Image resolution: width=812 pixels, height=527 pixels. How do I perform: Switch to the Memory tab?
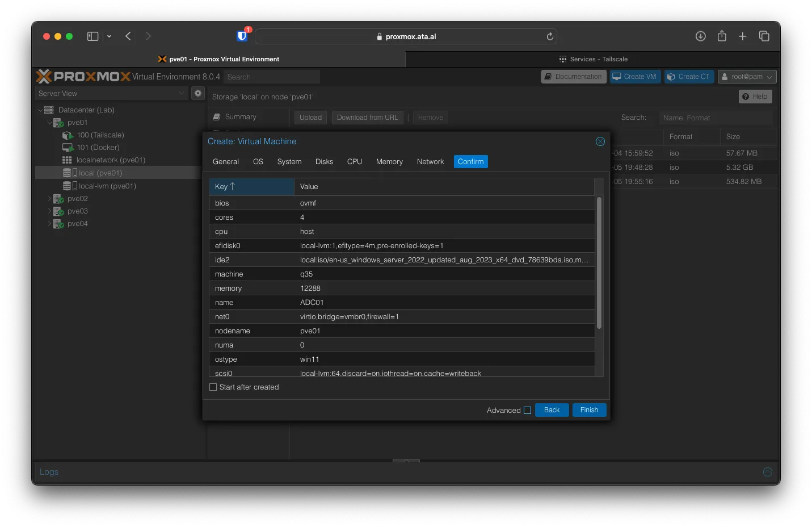pos(389,162)
